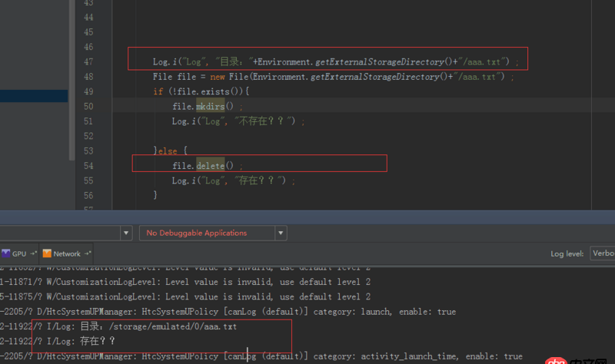Click line number 47 in gutter
This screenshot has width=615, height=364.
[x=87, y=61]
